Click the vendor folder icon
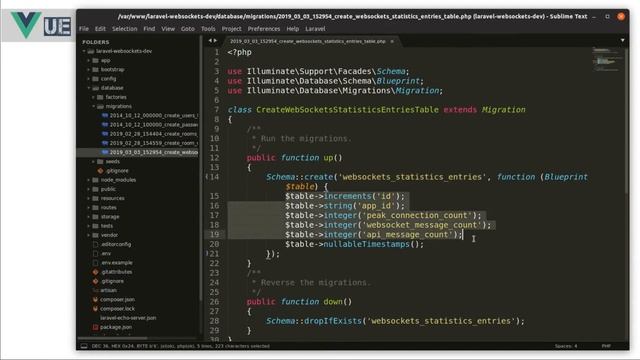The height and width of the screenshot is (360, 640). (x=96, y=235)
